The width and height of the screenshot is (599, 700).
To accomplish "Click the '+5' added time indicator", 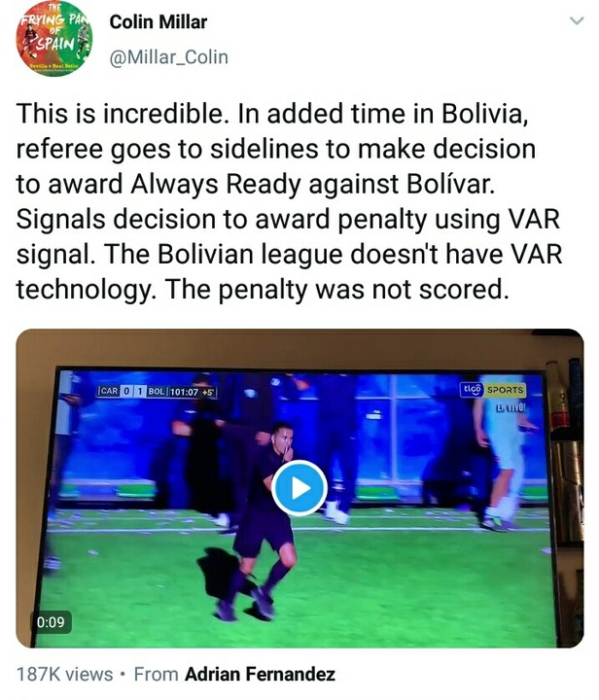I will pos(208,392).
